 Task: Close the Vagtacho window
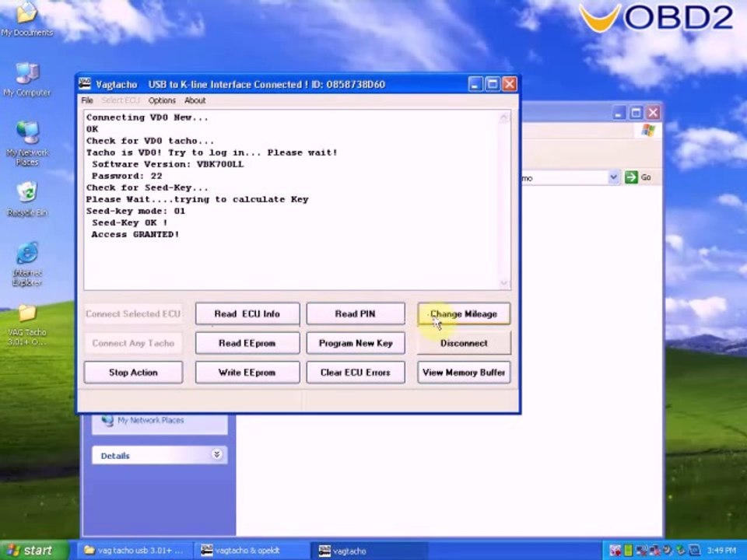509,84
